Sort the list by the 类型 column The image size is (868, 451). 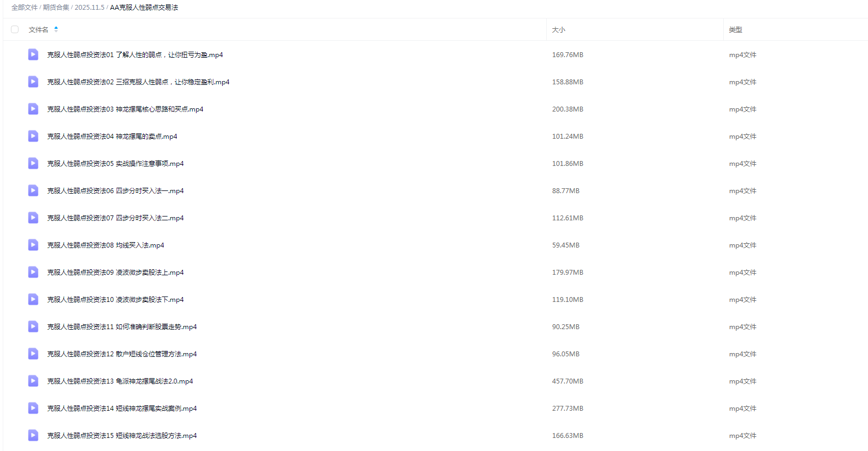click(x=735, y=30)
